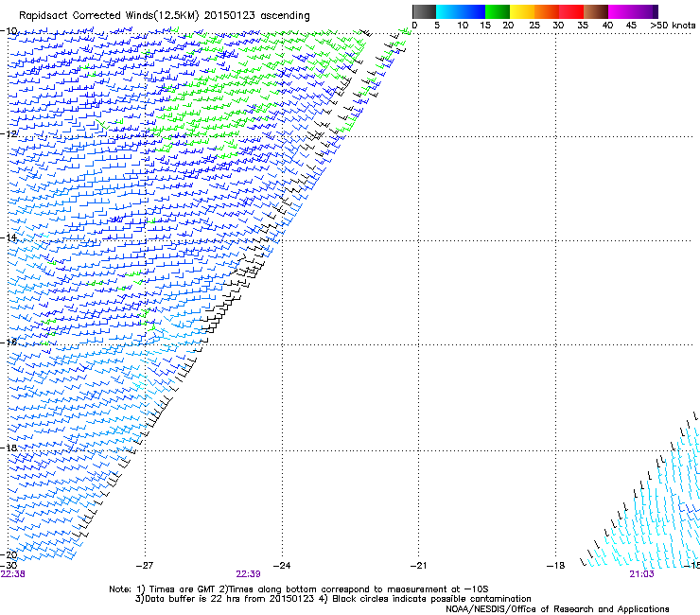Click the '-18' latitude axis label
700x615 pixels.
pos(9,448)
